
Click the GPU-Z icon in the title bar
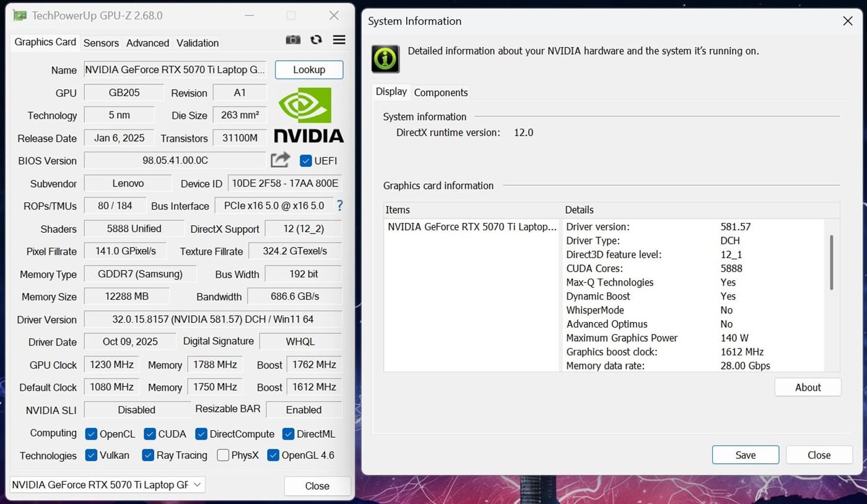click(x=19, y=15)
